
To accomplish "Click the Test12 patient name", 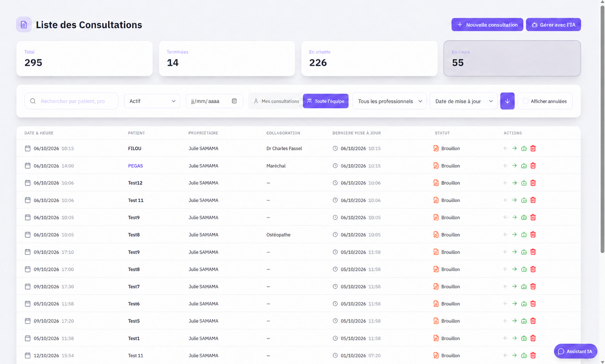I will [x=135, y=183].
